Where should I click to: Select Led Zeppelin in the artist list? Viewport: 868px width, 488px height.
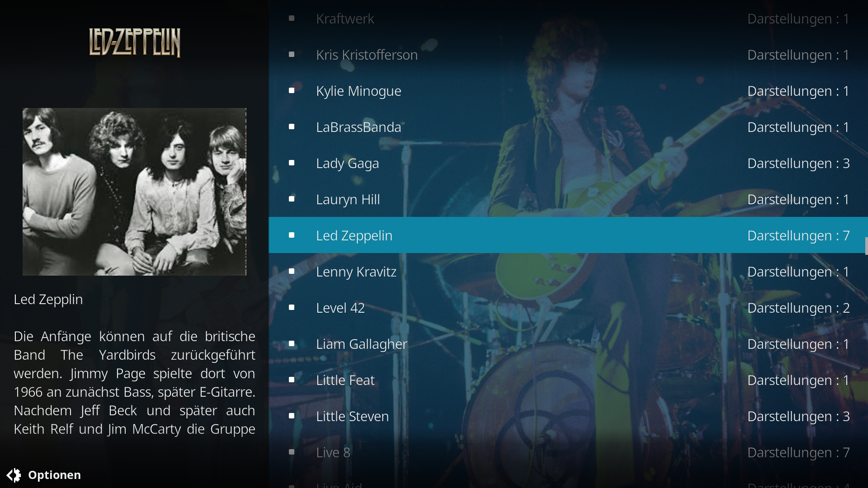(567, 235)
